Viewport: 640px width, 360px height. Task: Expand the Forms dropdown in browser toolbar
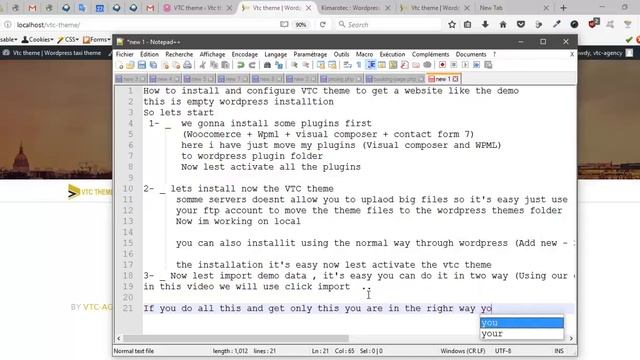(97, 40)
